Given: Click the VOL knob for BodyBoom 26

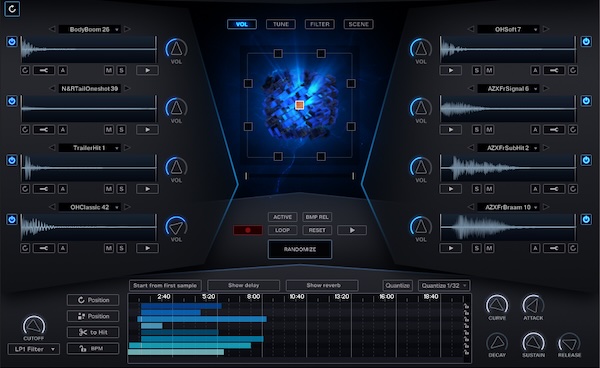Looking at the screenshot, I should [176, 49].
